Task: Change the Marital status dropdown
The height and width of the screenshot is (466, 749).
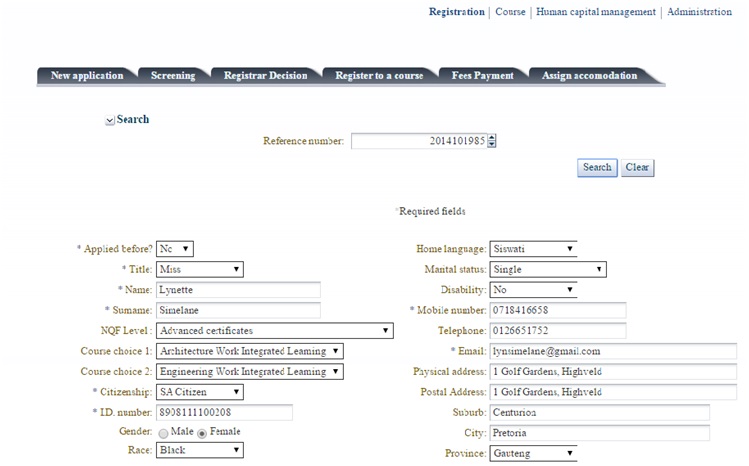Action: tap(548, 269)
